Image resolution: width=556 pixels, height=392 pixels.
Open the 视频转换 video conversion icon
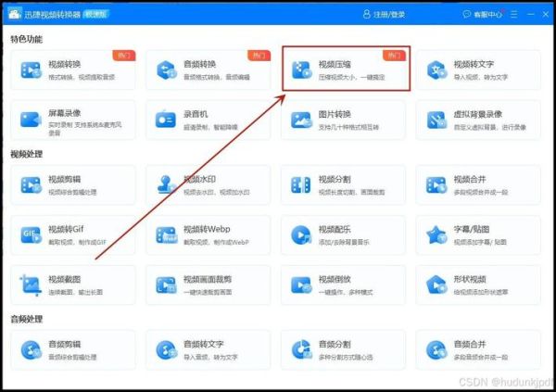tap(32, 70)
